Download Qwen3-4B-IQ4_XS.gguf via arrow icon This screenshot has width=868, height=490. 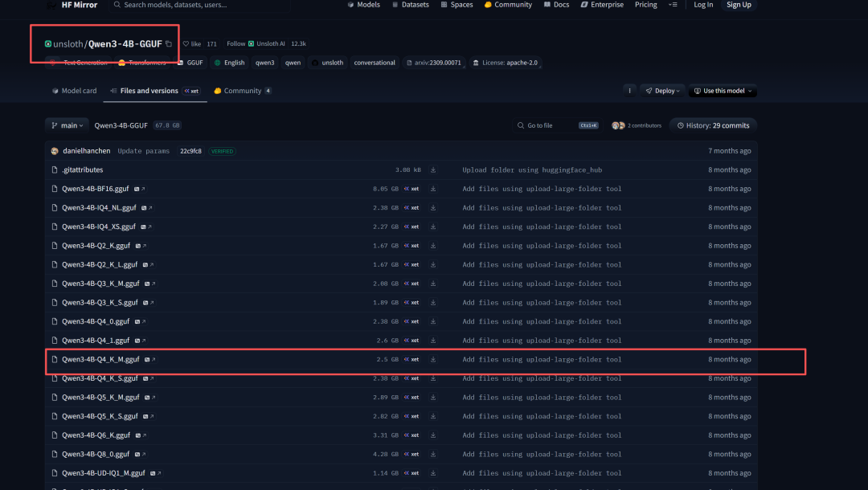pyautogui.click(x=433, y=227)
